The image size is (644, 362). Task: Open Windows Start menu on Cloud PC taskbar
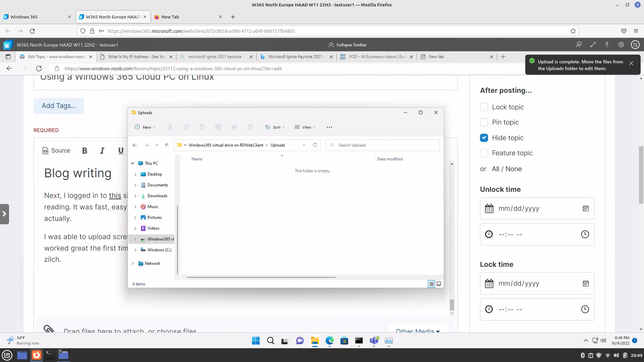256,341
